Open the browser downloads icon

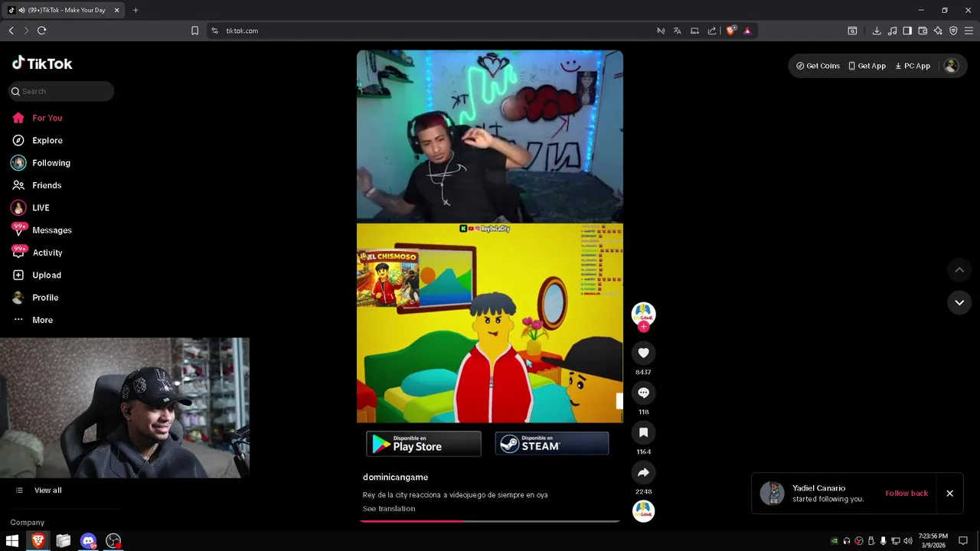pos(877,31)
